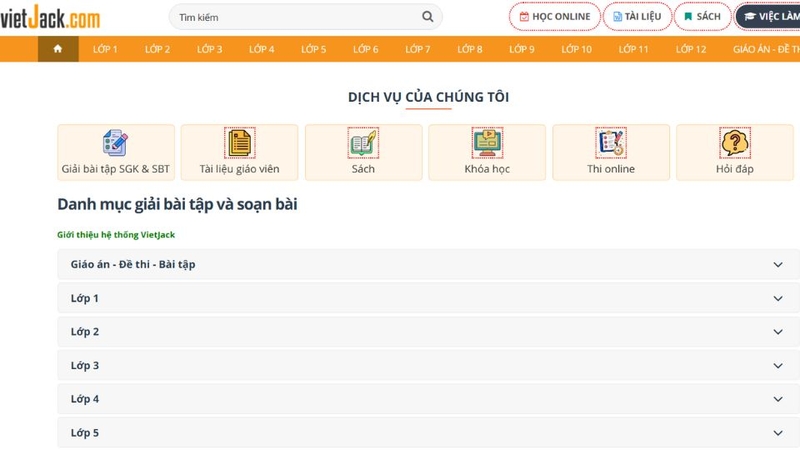Click the Giải bài tập SGK & SBT label
The image size is (800, 450).
pos(116,169)
